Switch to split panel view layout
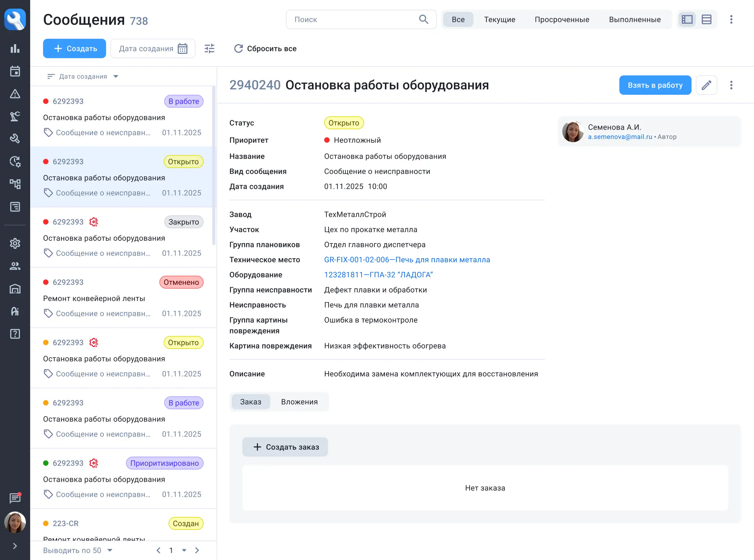Screen dimensions: 754x560 pos(687,19)
